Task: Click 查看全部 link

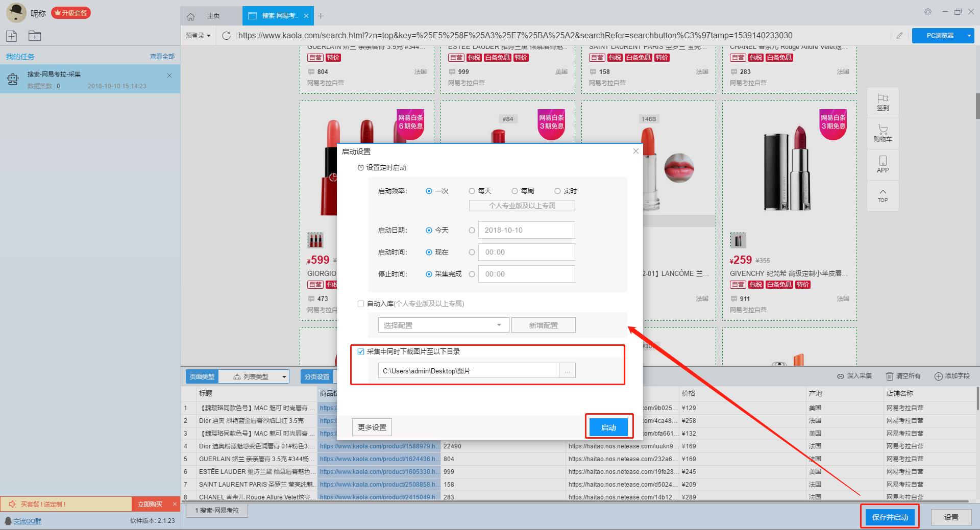Action: click(162, 56)
